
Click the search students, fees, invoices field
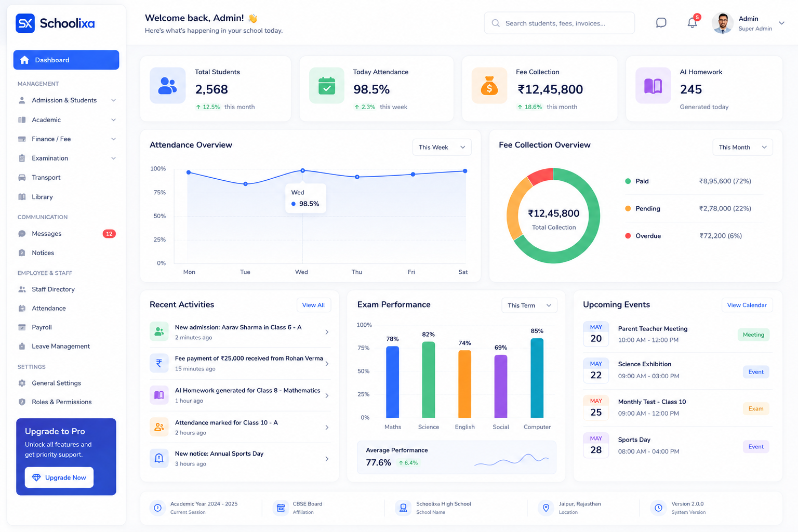[560, 23]
